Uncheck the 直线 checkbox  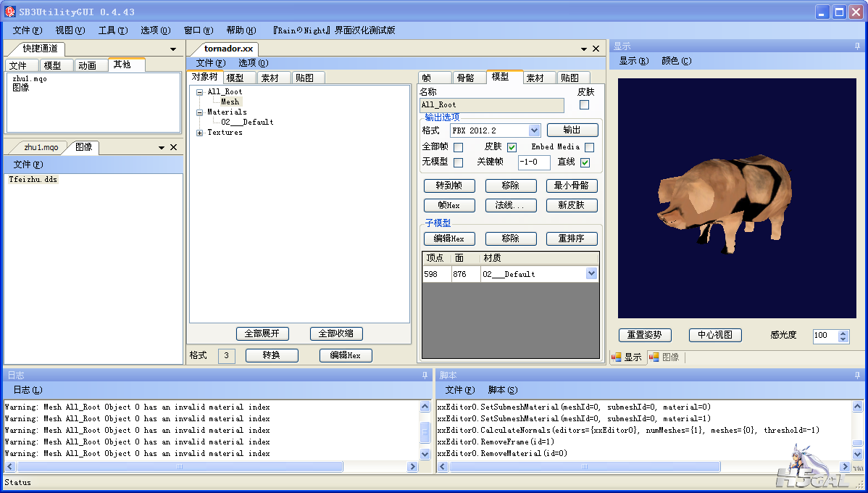coord(585,162)
